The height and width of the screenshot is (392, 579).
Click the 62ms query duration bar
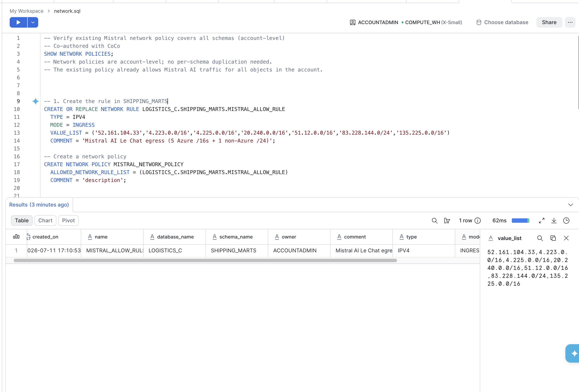520,221
